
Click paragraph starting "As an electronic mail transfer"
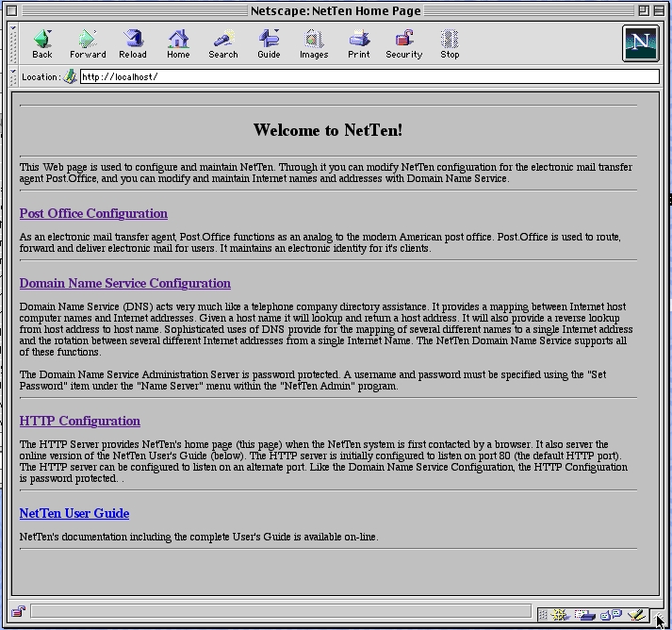(320, 242)
